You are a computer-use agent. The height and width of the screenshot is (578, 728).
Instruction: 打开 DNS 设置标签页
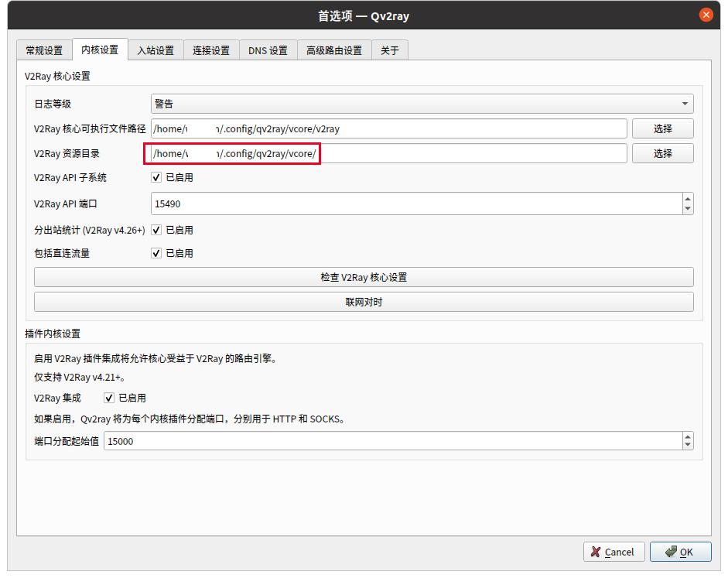268,49
